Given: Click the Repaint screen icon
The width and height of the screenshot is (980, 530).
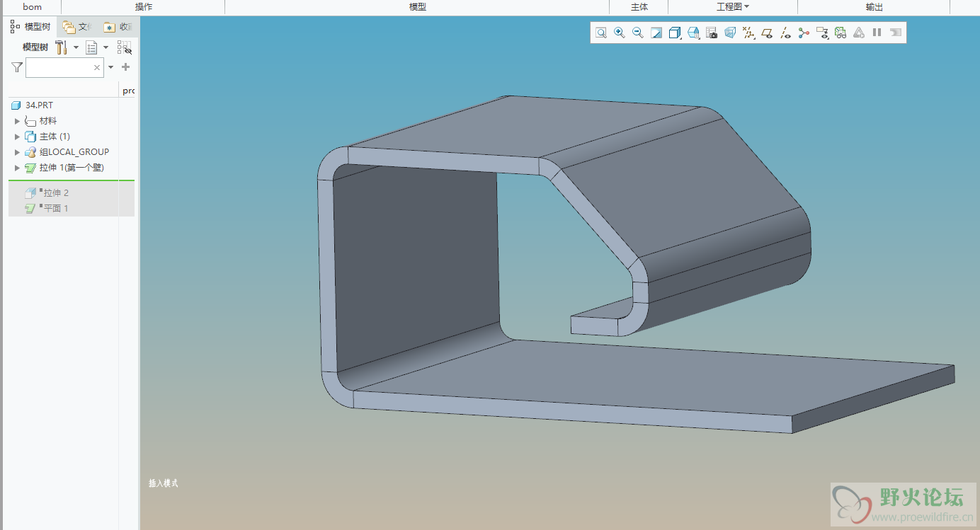Looking at the screenshot, I should coord(656,33).
